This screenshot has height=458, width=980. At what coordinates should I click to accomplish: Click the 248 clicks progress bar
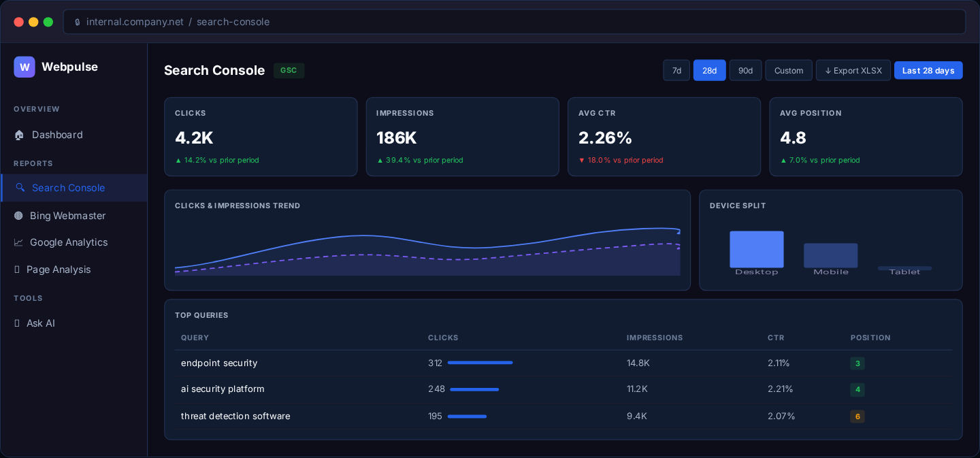tap(474, 389)
